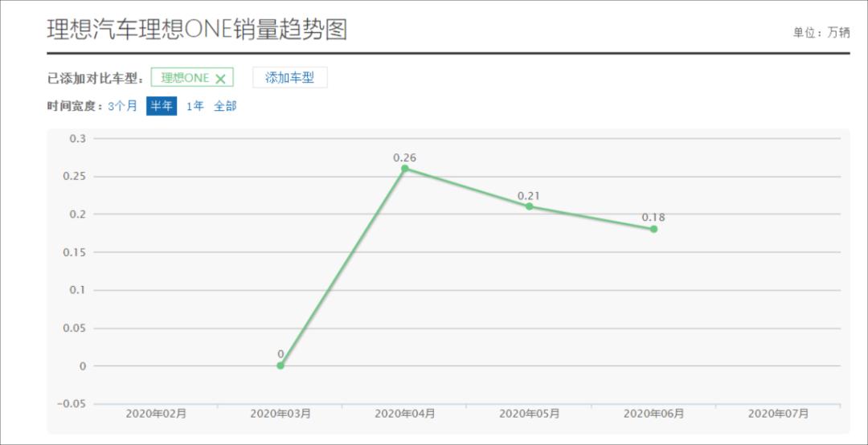
Task: Click the 单位：万辆 unit label
Action: (x=821, y=33)
